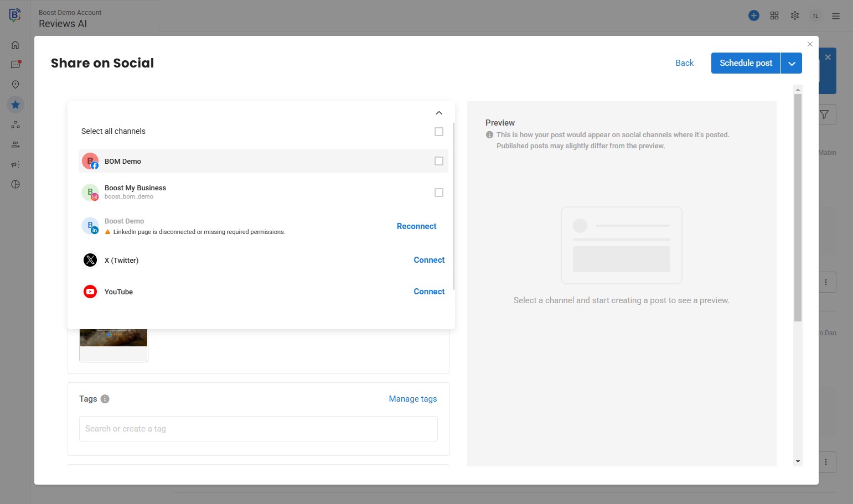This screenshot has height=504, width=853.
Task: Click the settings gear icon in header
Action: pos(795,15)
